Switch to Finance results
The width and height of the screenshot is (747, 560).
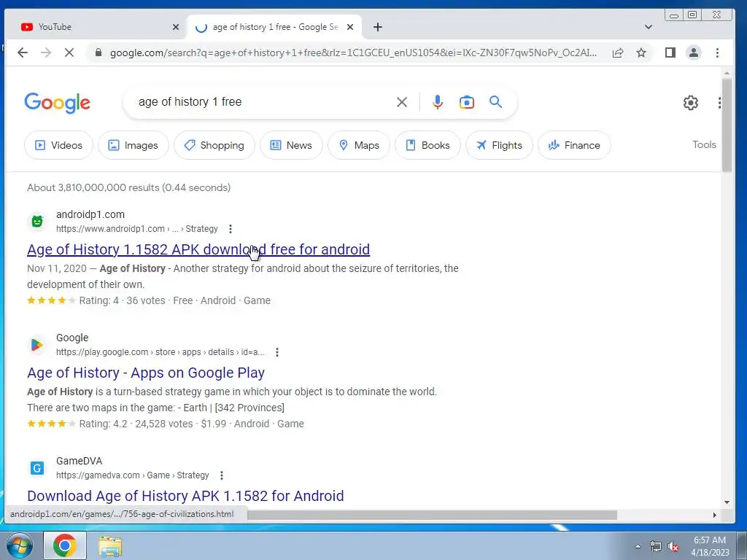click(x=574, y=145)
